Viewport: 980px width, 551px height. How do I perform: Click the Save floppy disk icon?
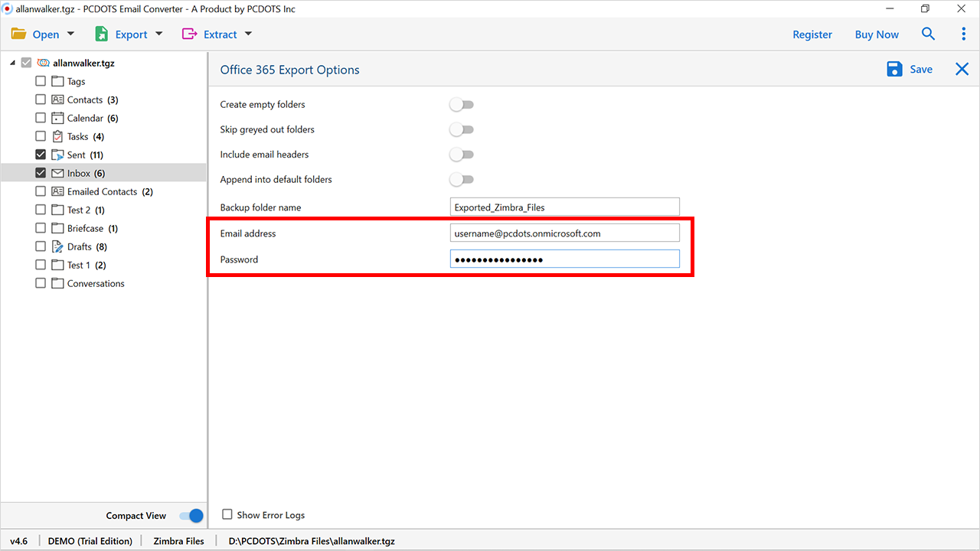(894, 69)
